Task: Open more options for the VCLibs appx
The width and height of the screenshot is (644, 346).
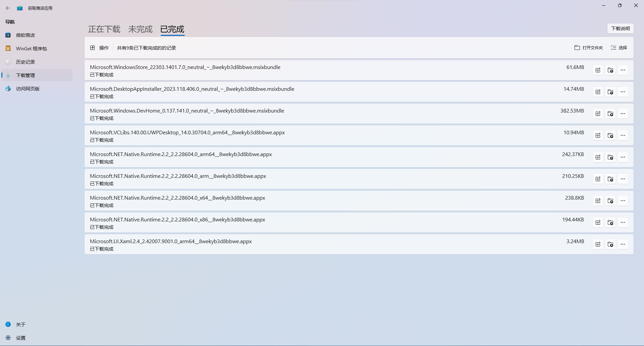Action: click(x=623, y=135)
